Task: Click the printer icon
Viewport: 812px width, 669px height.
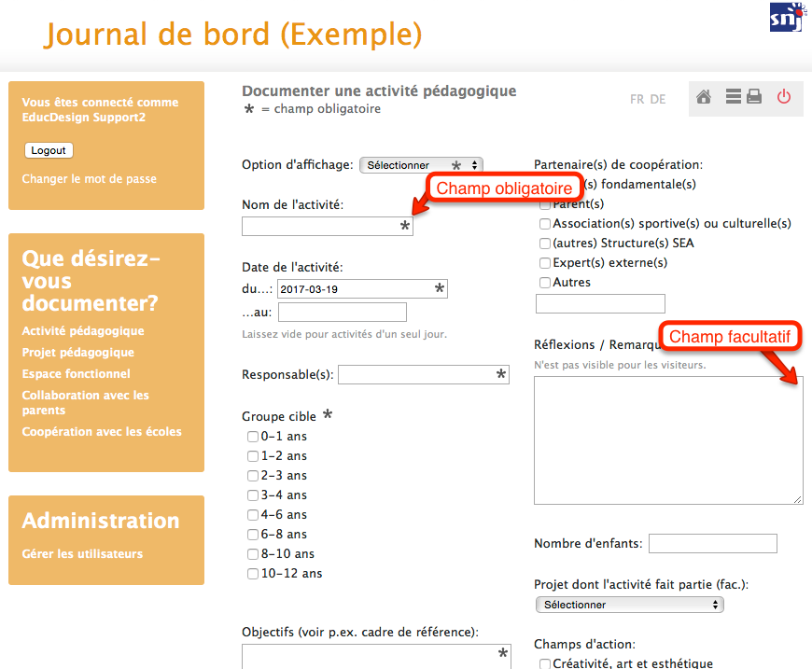Action: 754,97
